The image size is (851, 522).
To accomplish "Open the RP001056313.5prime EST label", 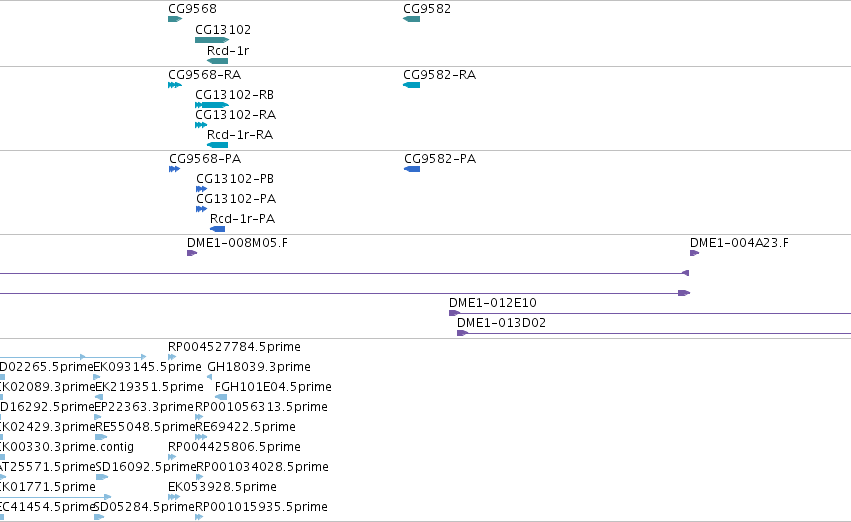I will pyautogui.click(x=262, y=407).
